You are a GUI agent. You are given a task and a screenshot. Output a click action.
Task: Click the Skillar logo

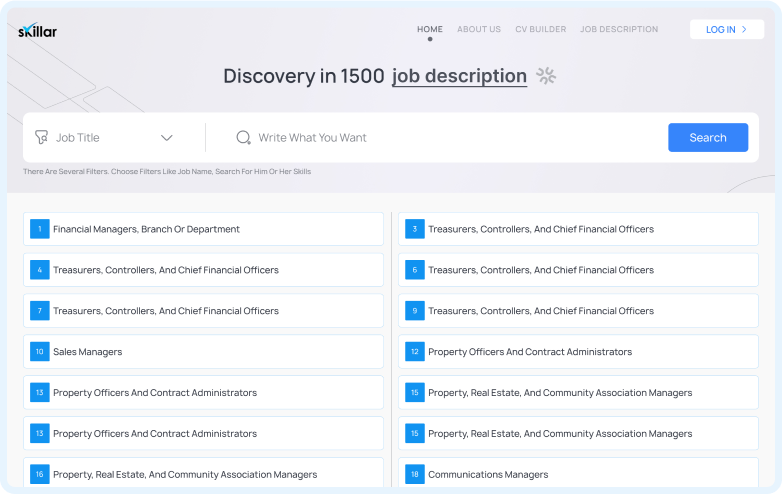[x=38, y=30]
